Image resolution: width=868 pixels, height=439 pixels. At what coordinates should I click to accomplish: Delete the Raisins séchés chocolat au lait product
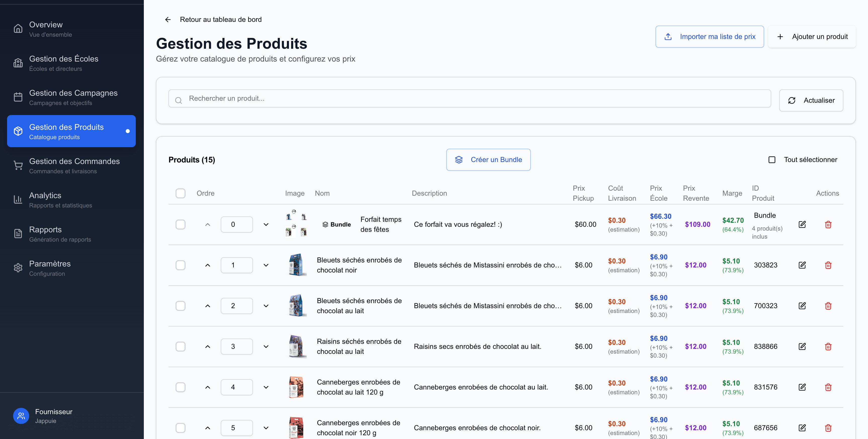828,346
